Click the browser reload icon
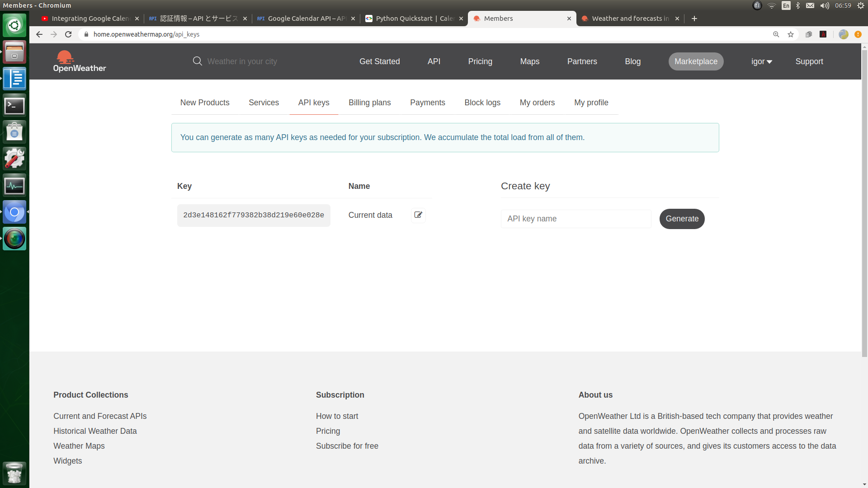The width and height of the screenshot is (868, 488). 68,34
